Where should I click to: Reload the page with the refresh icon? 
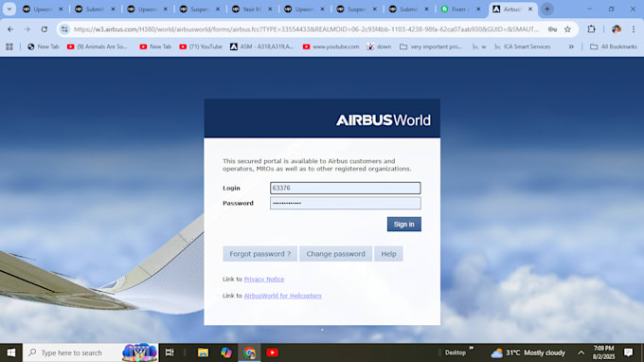click(x=44, y=29)
